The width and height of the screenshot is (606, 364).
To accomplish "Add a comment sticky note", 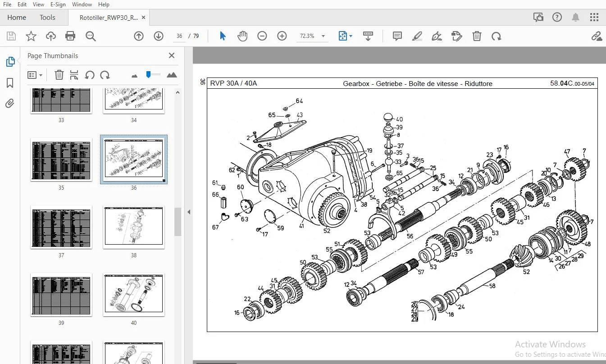I will click(397, 36).
